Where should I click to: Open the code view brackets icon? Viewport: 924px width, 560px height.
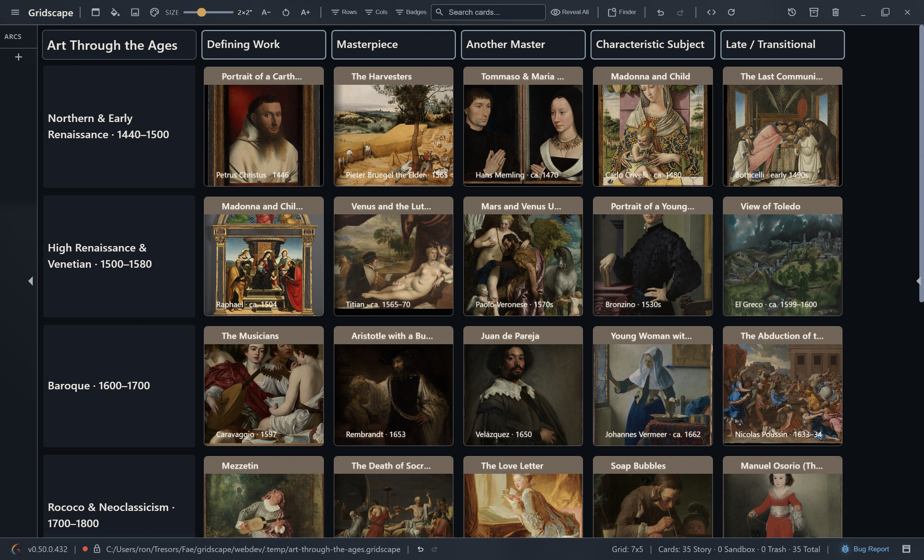(711, 12)
